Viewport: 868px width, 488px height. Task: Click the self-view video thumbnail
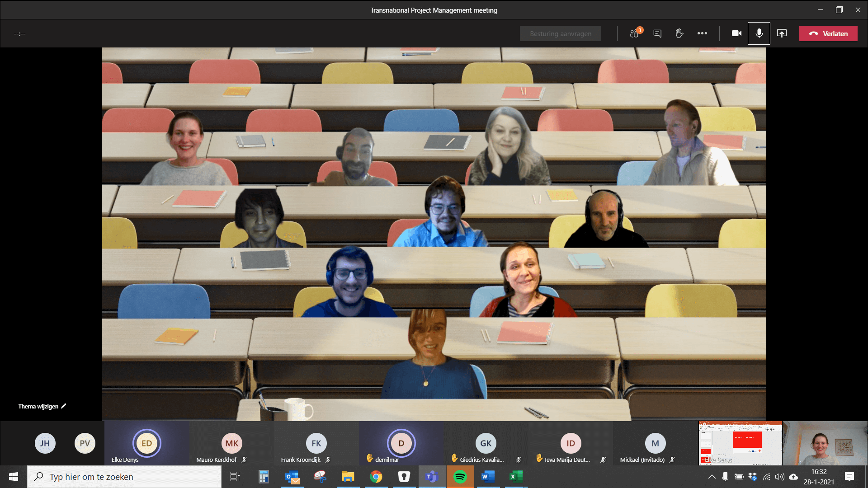pyautogui.click(x=825, y=443)
